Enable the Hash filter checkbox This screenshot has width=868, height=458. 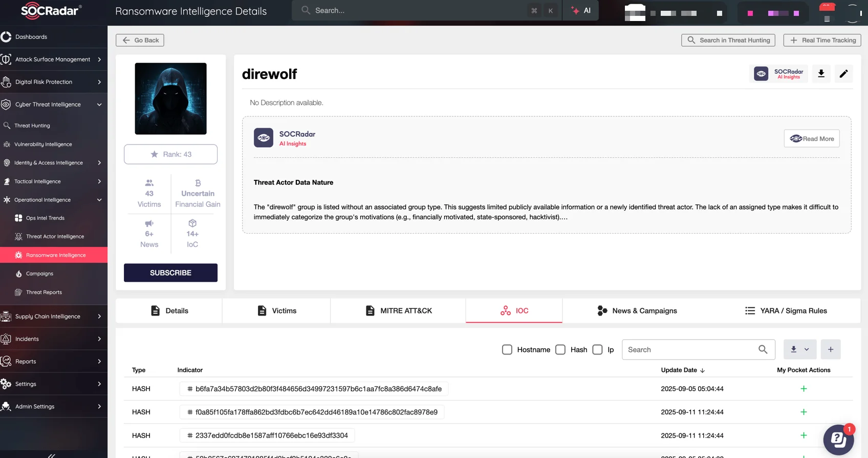coord(560,349)
